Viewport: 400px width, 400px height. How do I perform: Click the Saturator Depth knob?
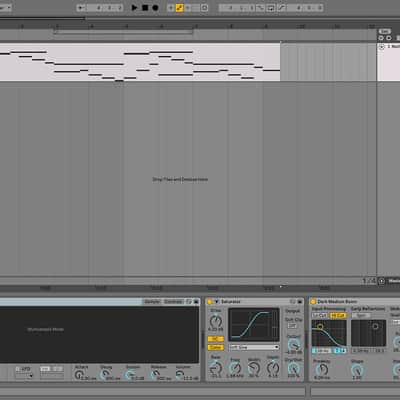[x=273, y=368]
